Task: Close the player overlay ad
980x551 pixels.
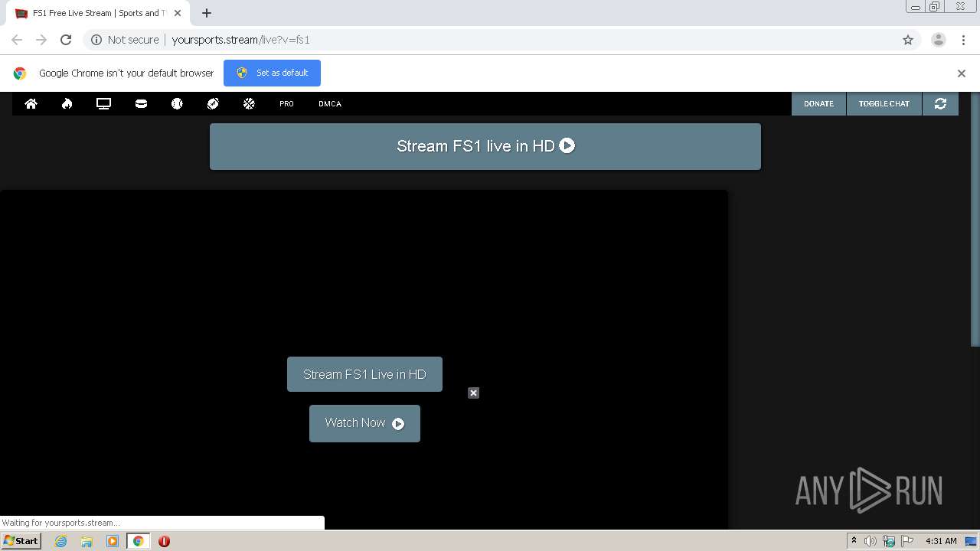Action: pyautogui.click(x=473, y=393)
